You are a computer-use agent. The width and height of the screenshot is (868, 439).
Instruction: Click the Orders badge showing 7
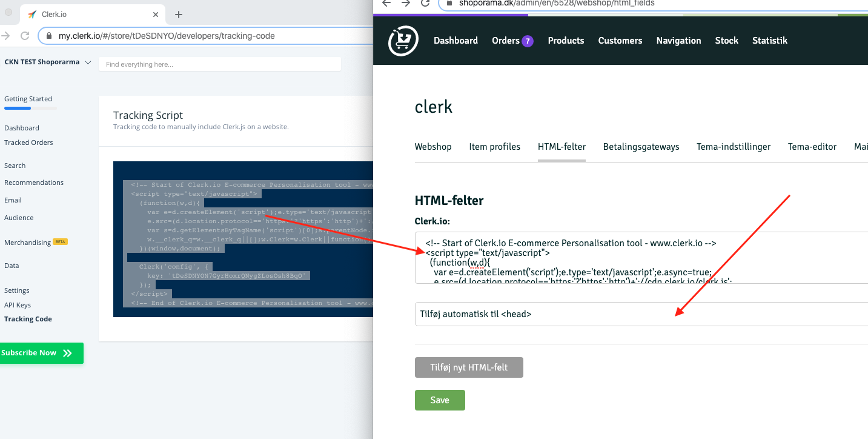coord(527,41)
